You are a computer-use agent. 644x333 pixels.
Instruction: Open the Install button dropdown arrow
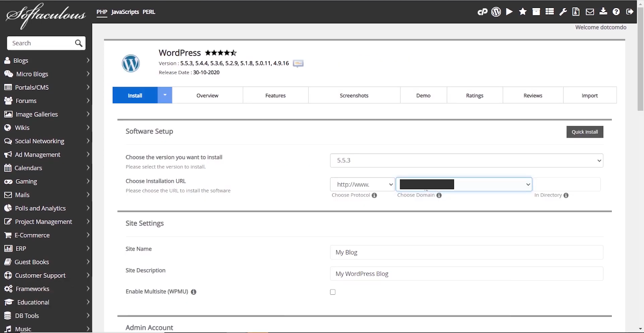165,95
